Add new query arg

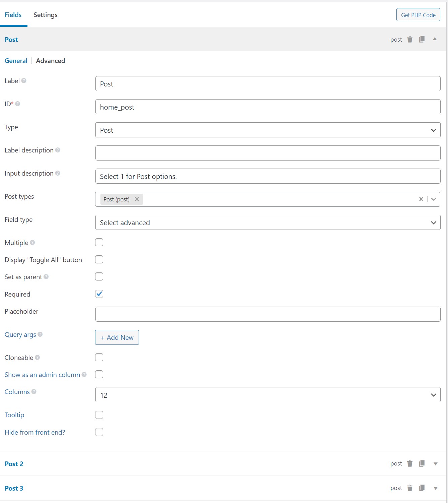click(117, 337)
